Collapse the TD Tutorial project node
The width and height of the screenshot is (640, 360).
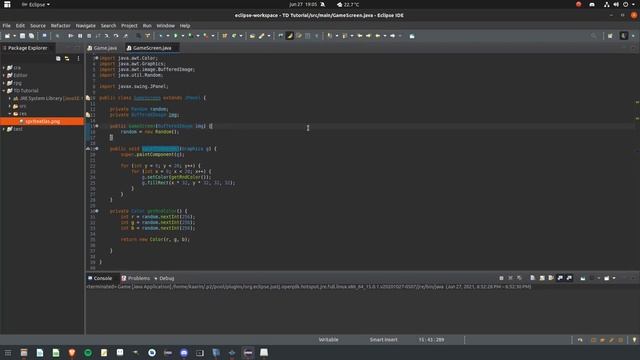coord(4,91)
